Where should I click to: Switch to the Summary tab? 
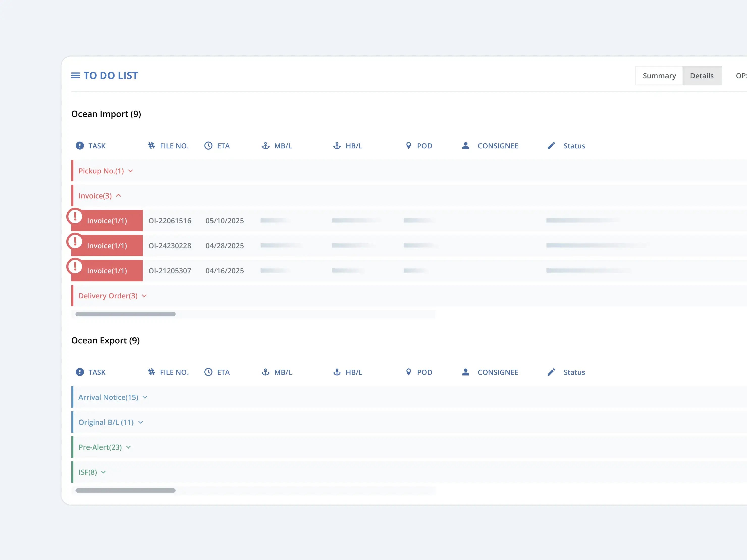coord(659,76)
